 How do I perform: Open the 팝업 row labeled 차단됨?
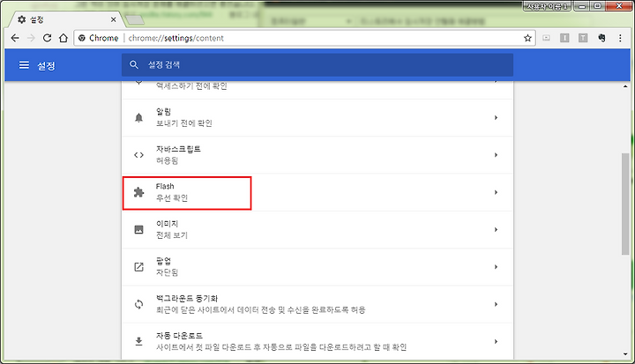pos(317,267)
